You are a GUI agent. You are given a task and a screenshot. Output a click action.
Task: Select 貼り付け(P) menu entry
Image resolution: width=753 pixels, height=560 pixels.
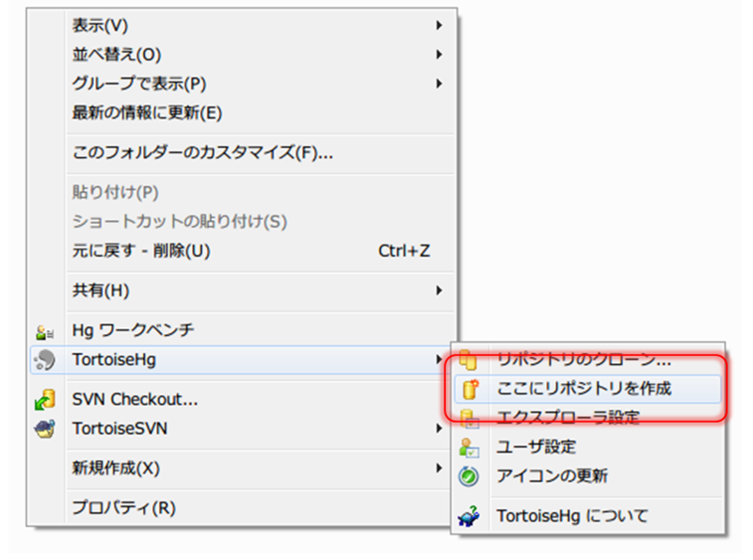point(243,192)
